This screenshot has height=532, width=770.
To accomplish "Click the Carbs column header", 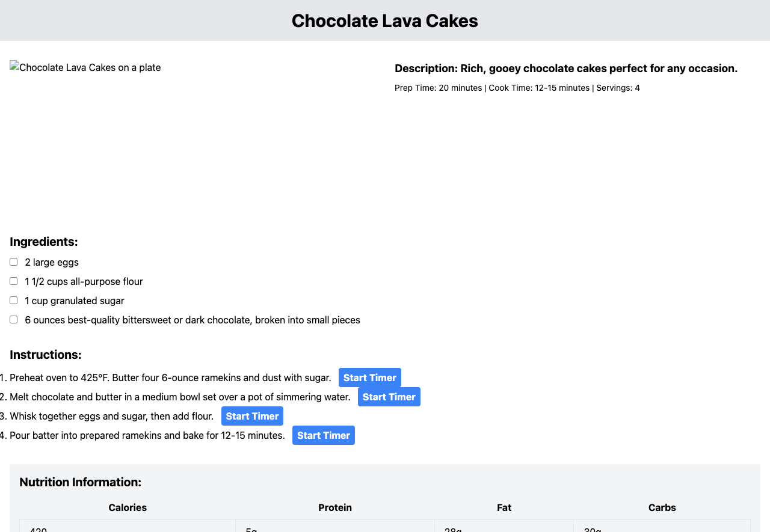I will pyautogui.click(x=662, y=507).
